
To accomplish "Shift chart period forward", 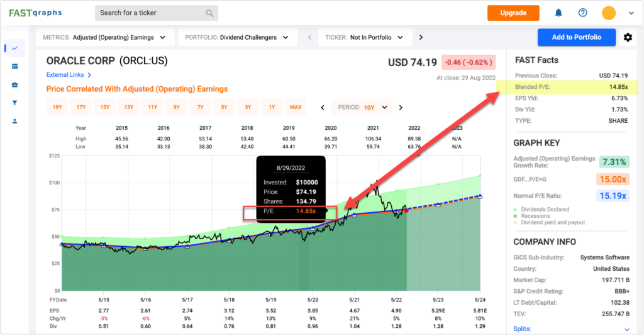I will [401, 108].
